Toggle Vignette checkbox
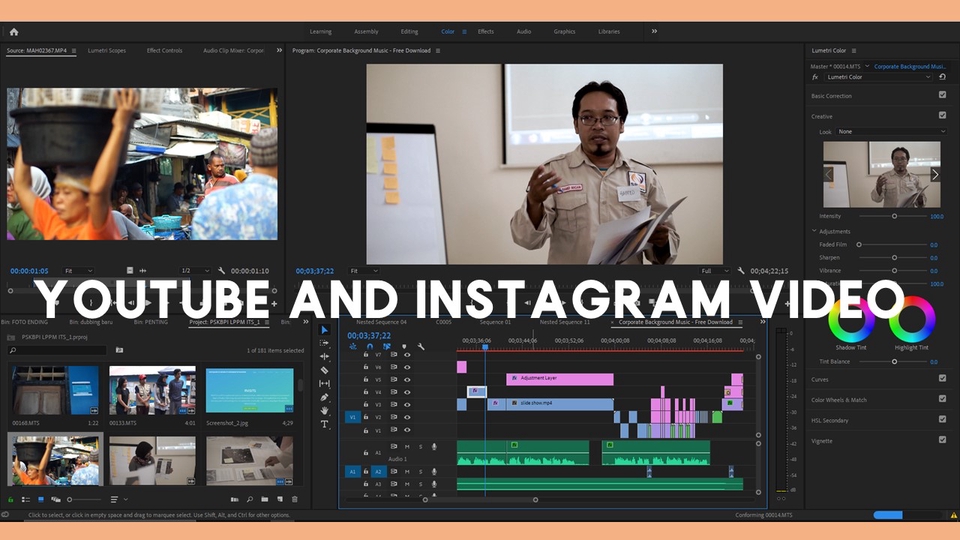The image size is (960, 540). point(942,440)
